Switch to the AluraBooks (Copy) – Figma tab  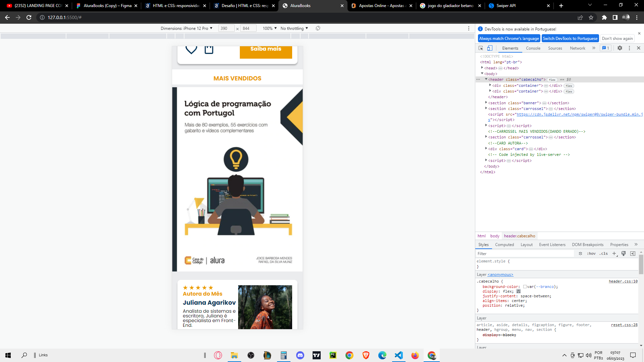click(107, 6)
